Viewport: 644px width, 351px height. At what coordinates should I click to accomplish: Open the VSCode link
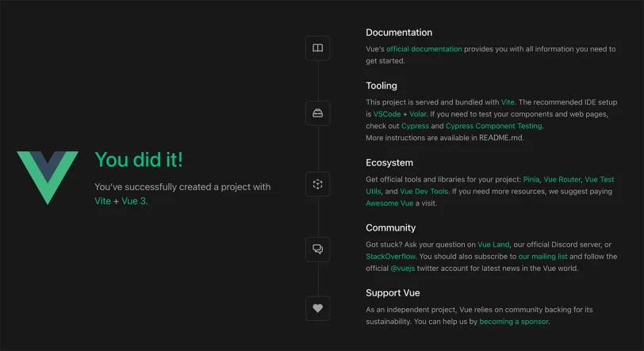(x=387, y=114)
